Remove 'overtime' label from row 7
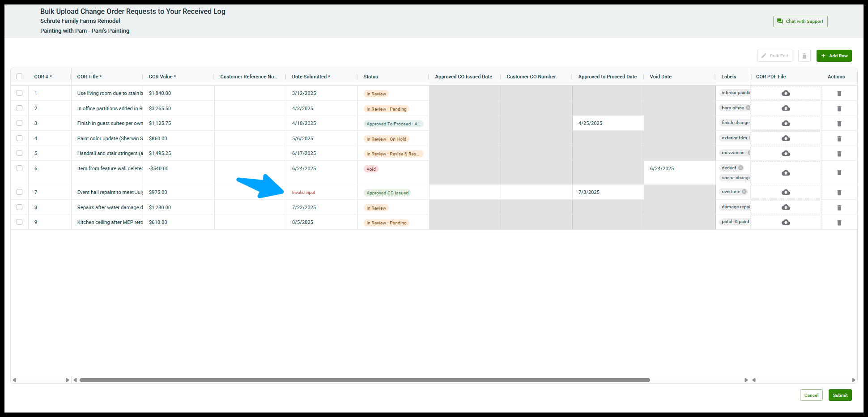Image resolution: width=868 pixels, height=417 pixels. (x=744, y=192)
